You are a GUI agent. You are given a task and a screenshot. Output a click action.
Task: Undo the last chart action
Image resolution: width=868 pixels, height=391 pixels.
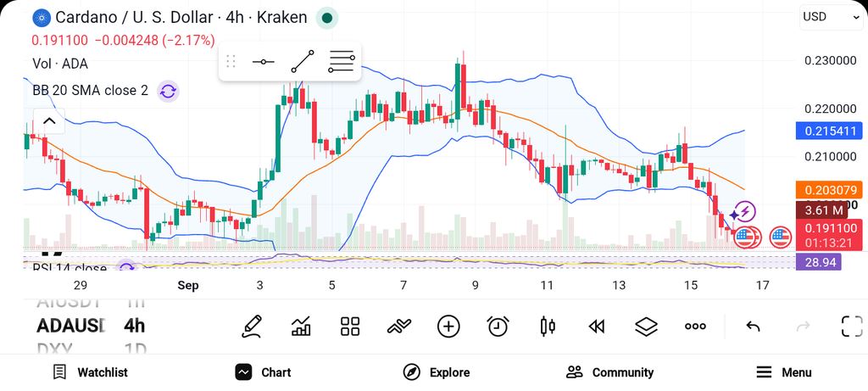753,327
